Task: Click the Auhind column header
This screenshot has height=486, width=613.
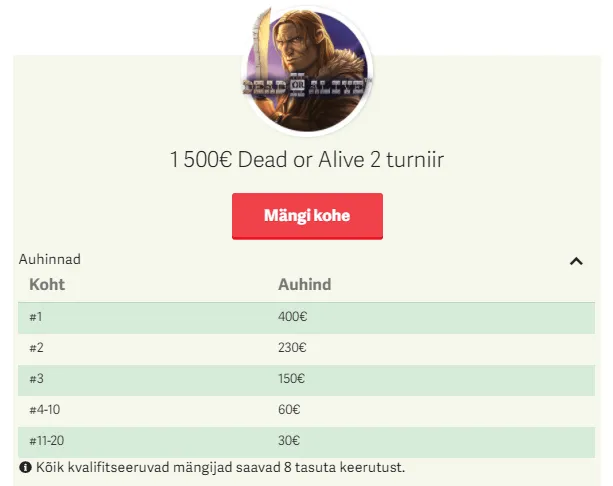Action: click(x=304, y=285)
